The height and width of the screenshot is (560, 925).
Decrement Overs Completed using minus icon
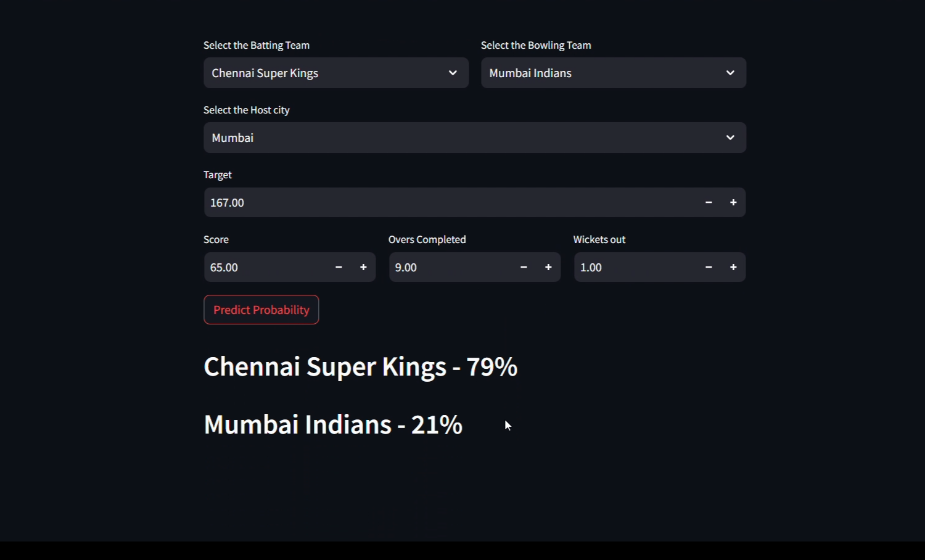524,267
